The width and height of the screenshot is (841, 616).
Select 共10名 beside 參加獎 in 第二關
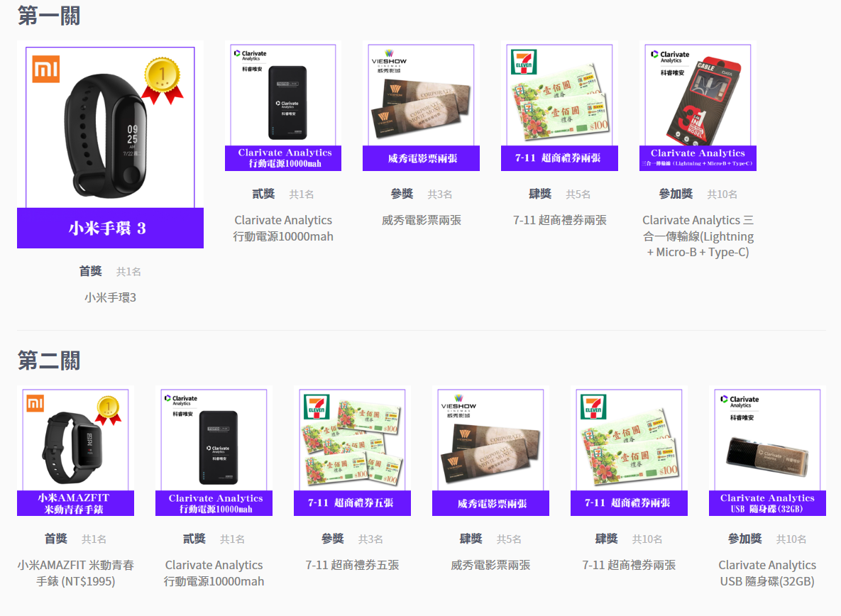point(791,539)
